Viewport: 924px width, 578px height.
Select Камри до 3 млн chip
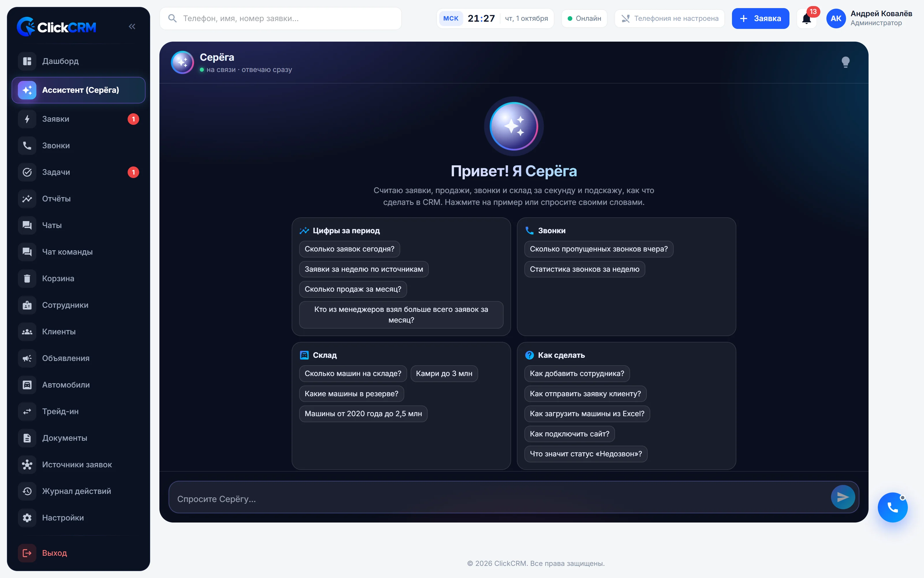(444, 373)
